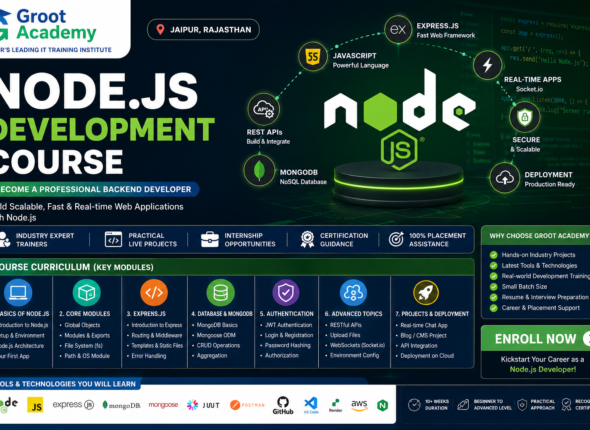Select the Postman logo in the tools strip

pos(247,405)
